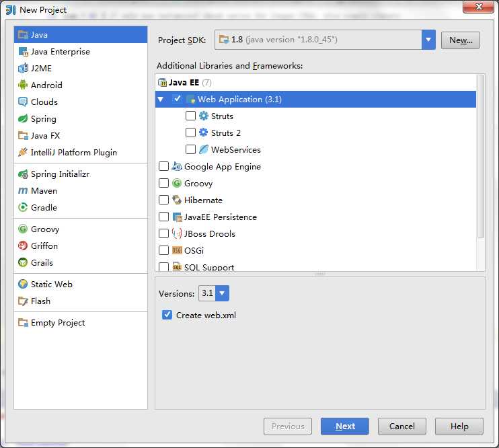Click the Google App Engine icon
This screenshot has height=448, width=499.
[x=177, y=166]
